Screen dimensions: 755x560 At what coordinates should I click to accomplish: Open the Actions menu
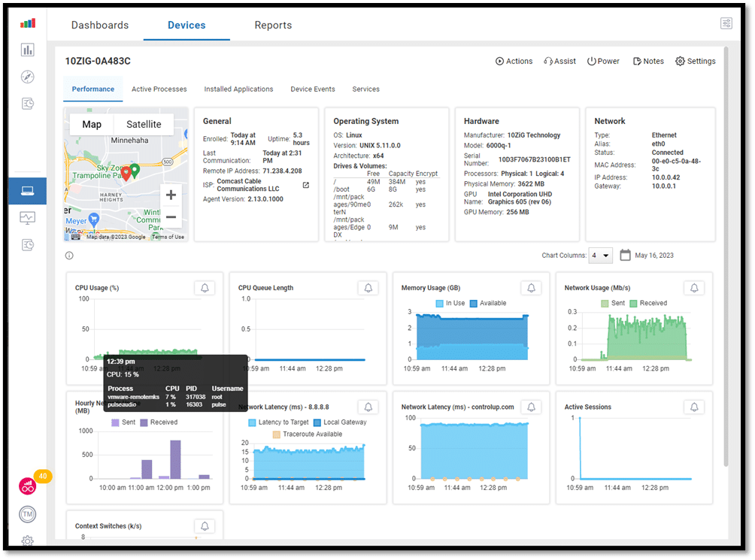(x=514, y=61)
